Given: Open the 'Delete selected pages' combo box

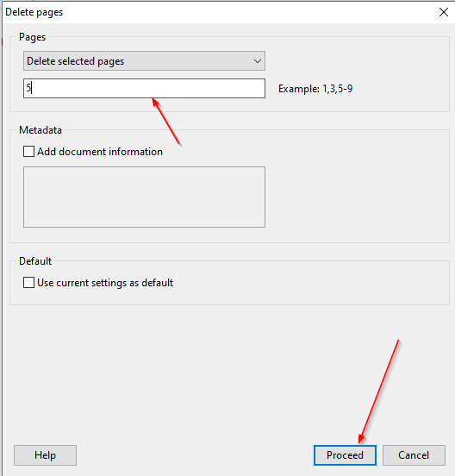Looking at the screenshot, I should [144, 61].
